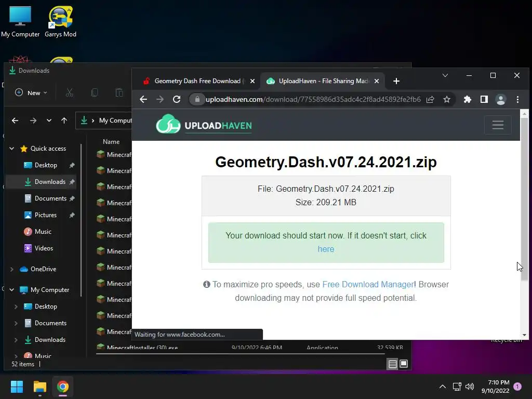
Task: Open Chrome extensions puzzle icon
Action: 467,99
